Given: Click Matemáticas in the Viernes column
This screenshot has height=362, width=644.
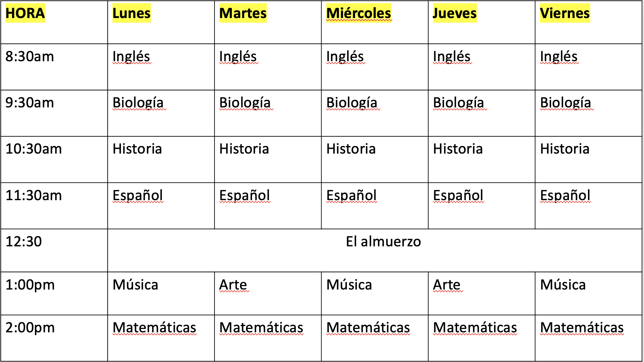Looking at the screenshot, I should click(x=582, y=327).
